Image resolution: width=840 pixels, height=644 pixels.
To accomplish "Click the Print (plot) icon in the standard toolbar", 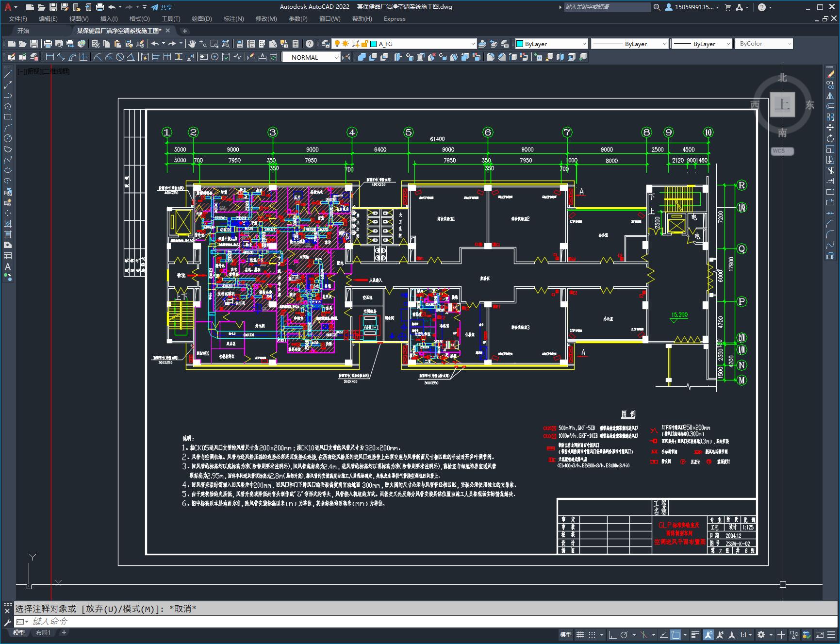I will pyautogui.click(x=48, y=44).
